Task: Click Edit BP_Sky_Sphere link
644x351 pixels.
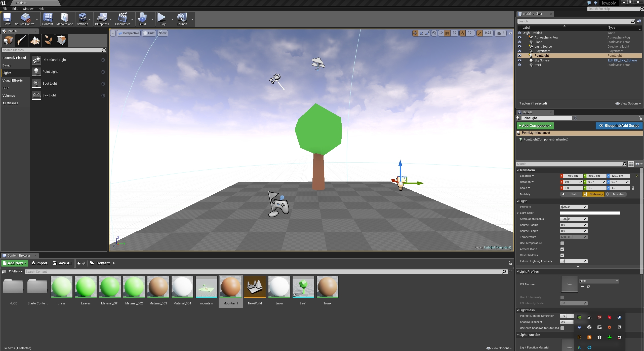Action: pos(622,60)
